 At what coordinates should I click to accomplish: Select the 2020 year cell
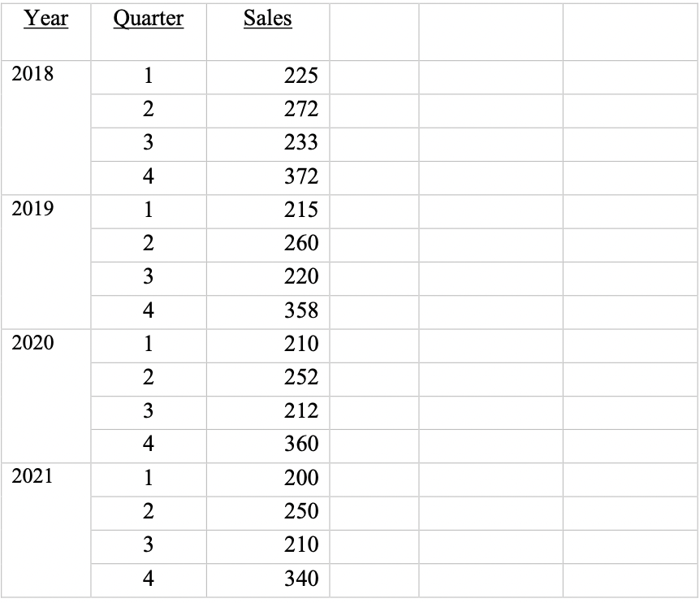click(32, 343)
